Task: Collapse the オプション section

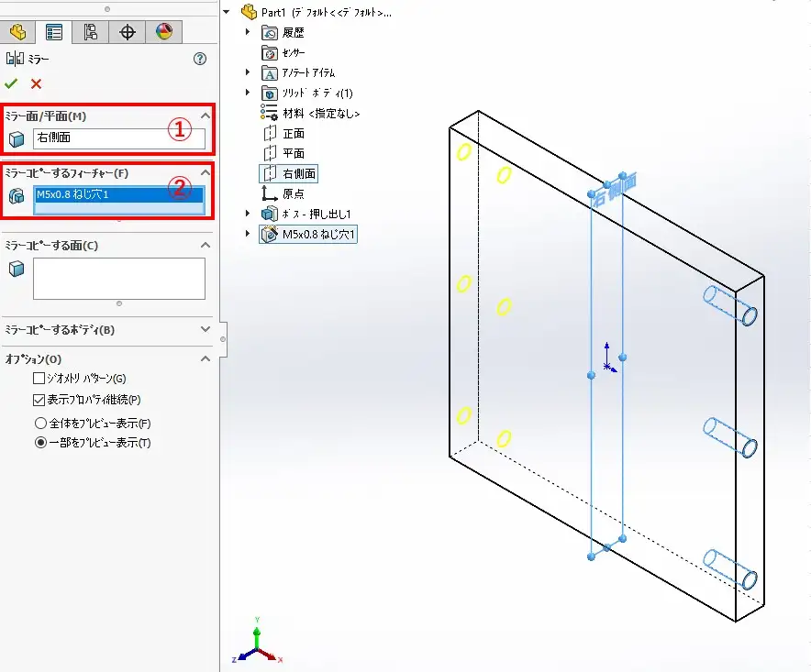Action: [205, 358]
